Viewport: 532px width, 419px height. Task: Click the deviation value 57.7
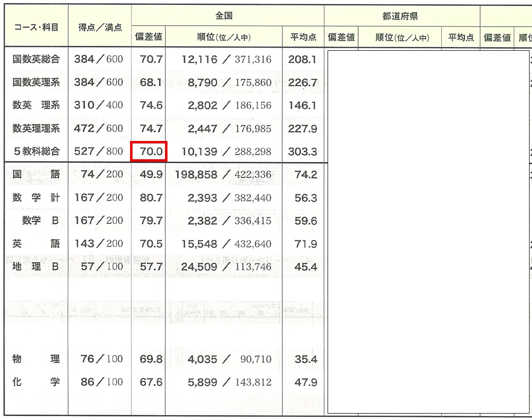pyautogui.click(x=151, y=267)
